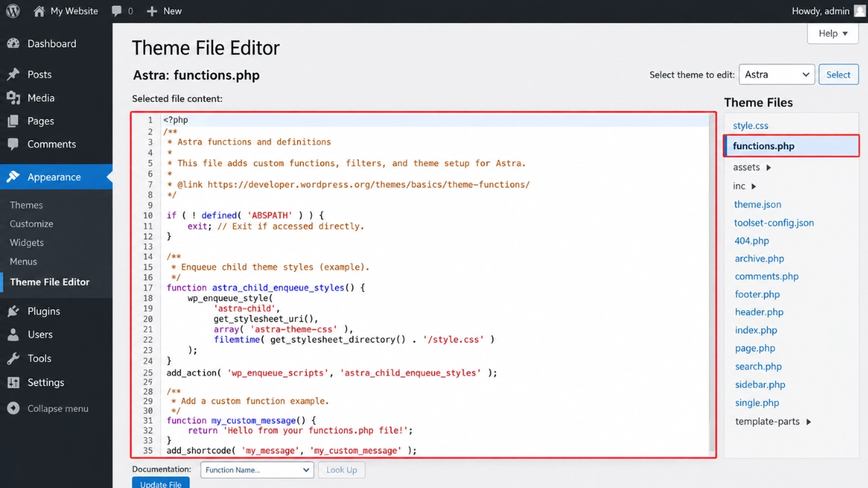Click the Look Up button
This screenshot has width=868, height=488.
click(341, 470)
